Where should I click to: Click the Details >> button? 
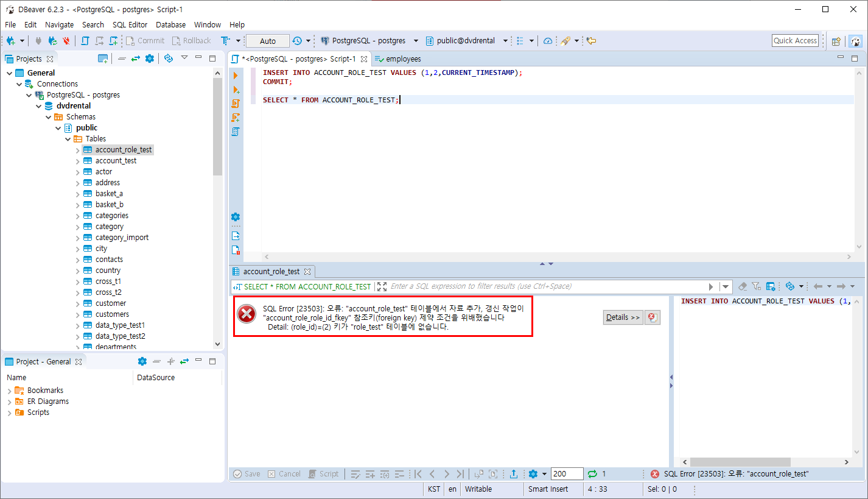coord(623,317)
